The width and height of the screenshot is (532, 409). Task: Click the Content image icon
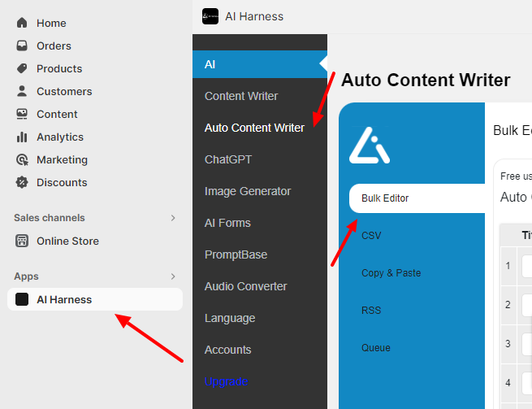tap(22, 114)
